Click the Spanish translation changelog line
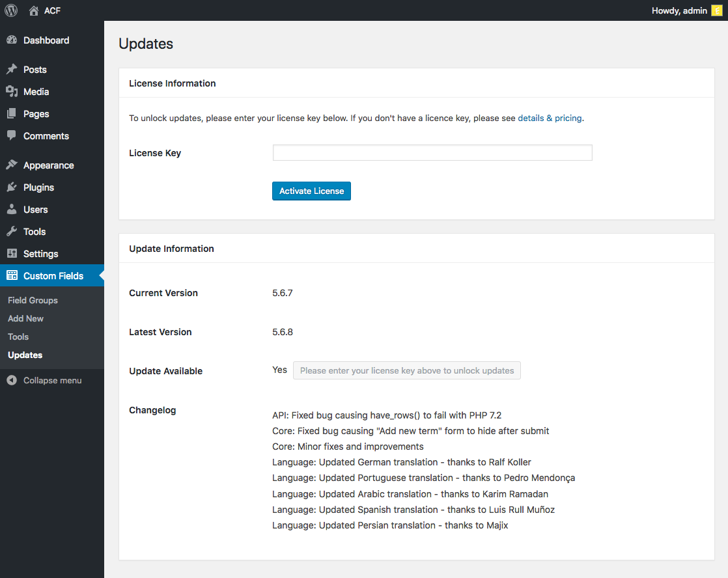The width and height of the screenshot is (728, 578). pyautogui.click(x=413, y=510)
